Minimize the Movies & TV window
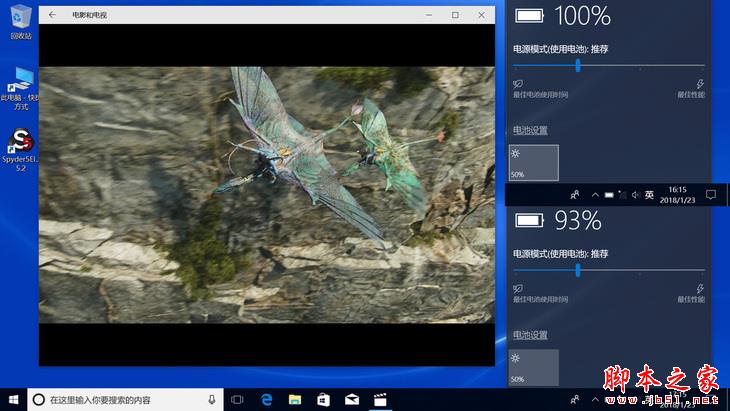Image resolution: width=730 pixels, height=411 pixels. (428, 15)
